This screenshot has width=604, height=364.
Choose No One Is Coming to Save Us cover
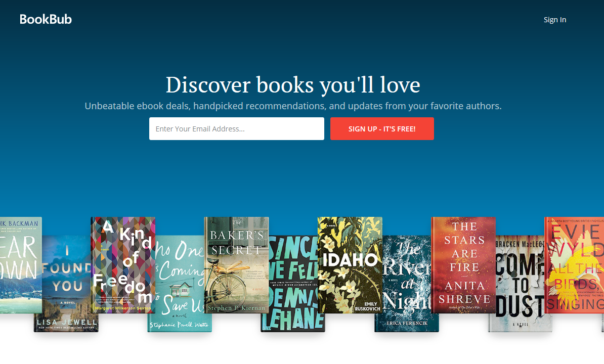pos(180,284)
